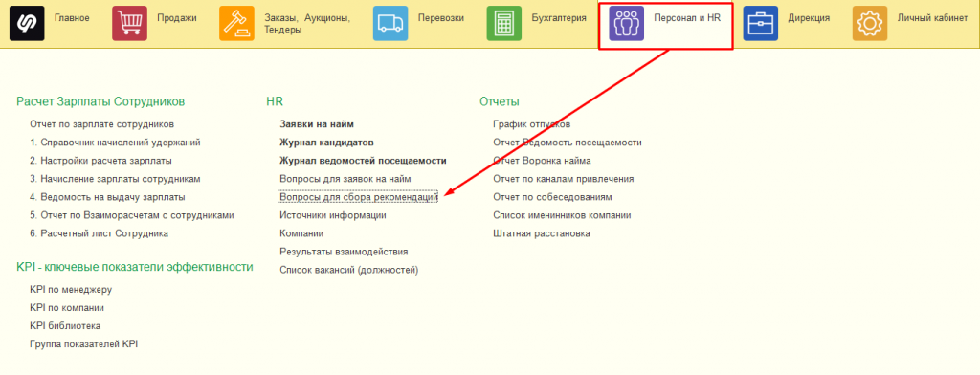Click the orange gavel auctions icon
Image resolution: width=980 pixels, height=375 pixels.
pyautogui.click(x=237, y=23)
